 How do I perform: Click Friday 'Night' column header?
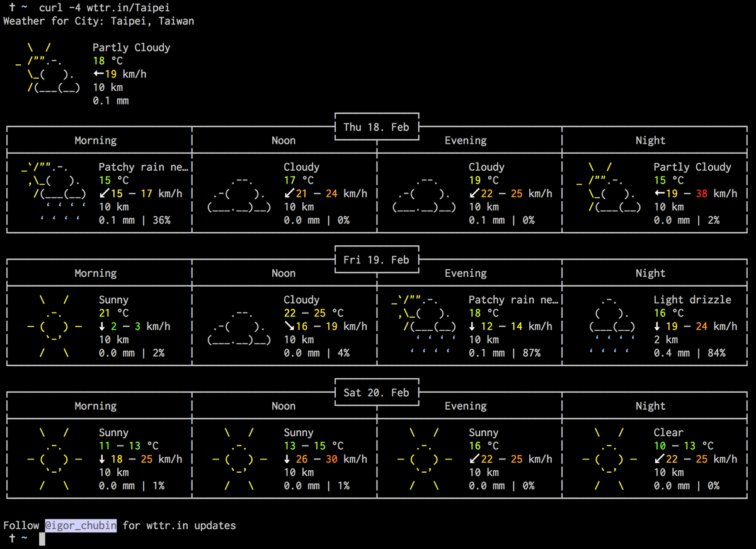point(651,274)
